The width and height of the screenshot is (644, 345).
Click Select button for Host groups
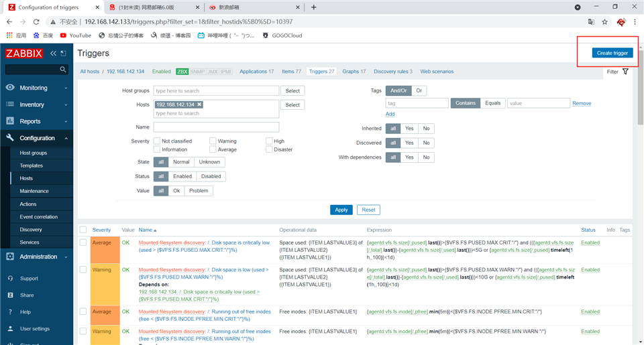point(292,90)
